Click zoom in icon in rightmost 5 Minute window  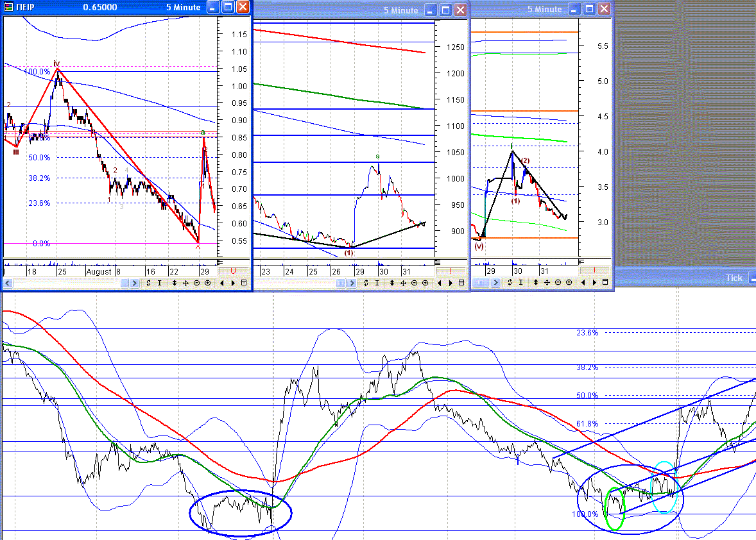[569, 282]
